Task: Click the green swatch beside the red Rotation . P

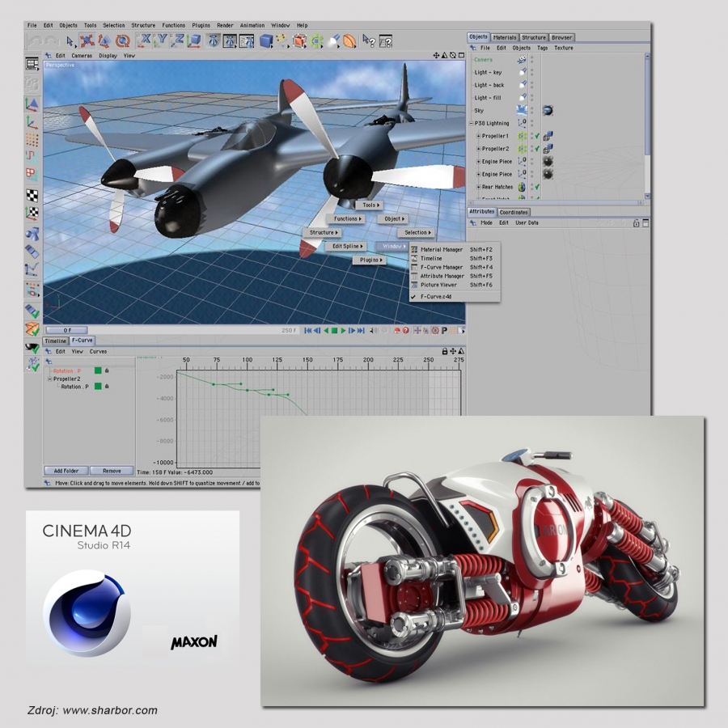Action: [x=98, y=370]
